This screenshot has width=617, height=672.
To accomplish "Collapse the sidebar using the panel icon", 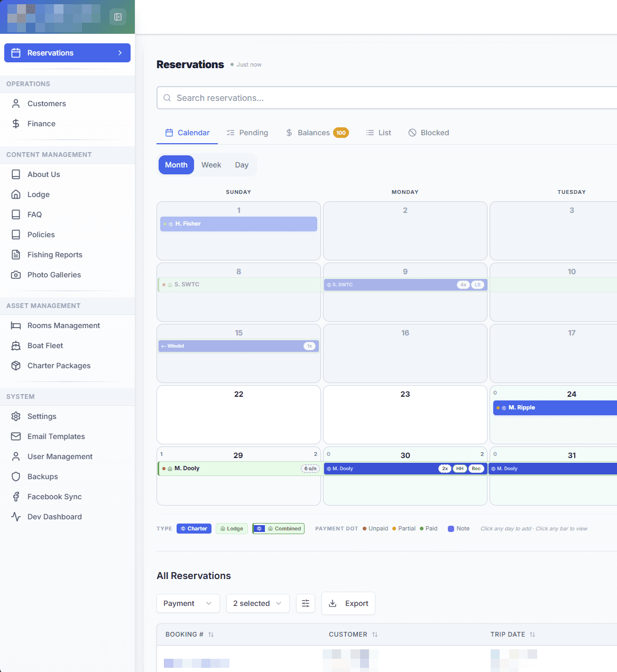I will tap(117, 16).
